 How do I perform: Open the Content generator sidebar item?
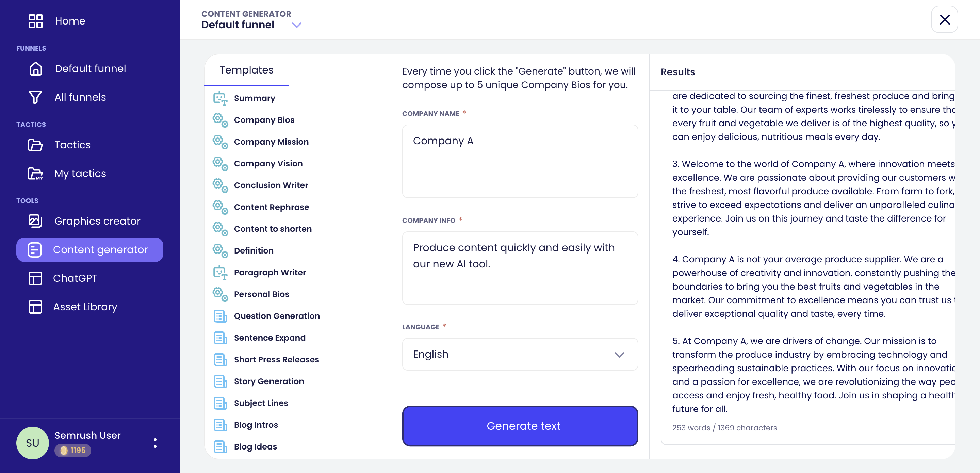coord(90,250)
